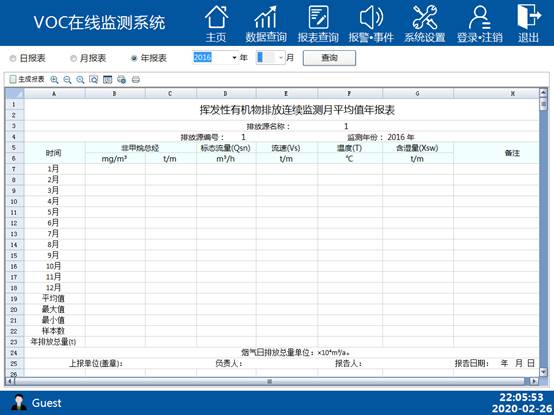554x415 pixels.
Task: Open the month dropdown arrow
Action: (x=281, y=58)
